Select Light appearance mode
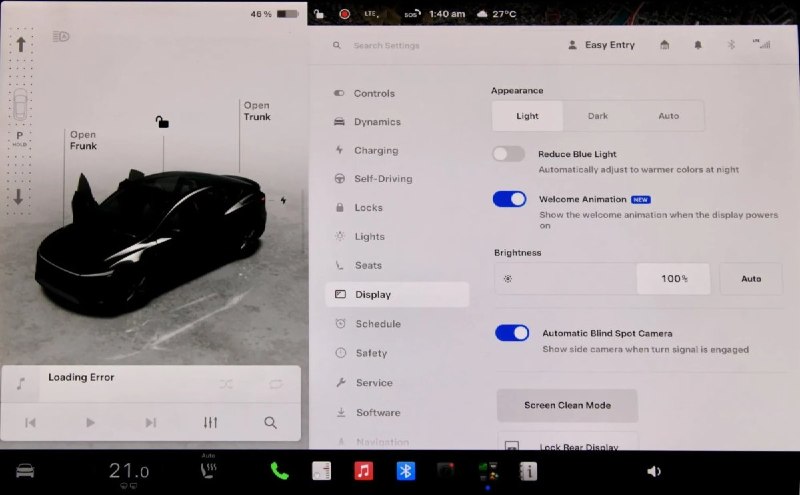 click(528, 116)
